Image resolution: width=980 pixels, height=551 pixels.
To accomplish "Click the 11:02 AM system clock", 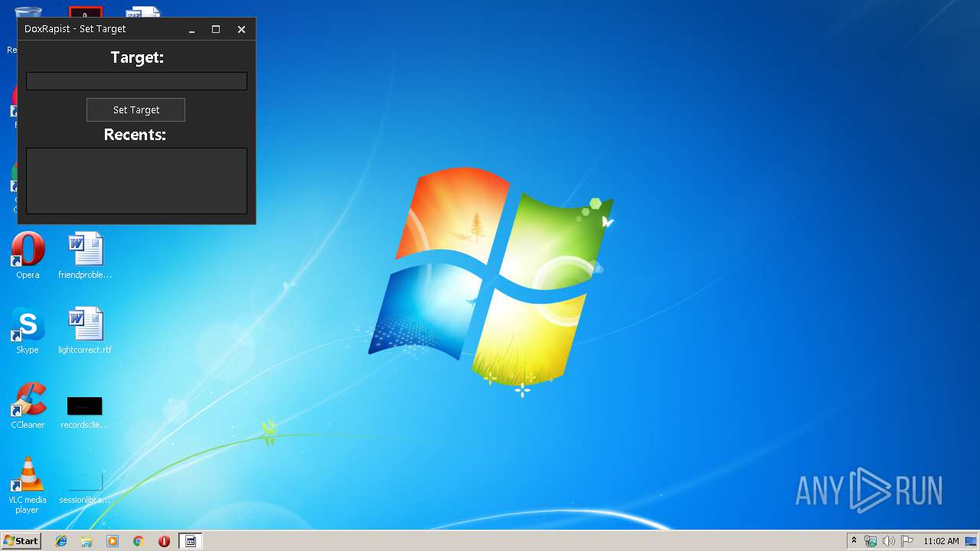I will point(941,541).
